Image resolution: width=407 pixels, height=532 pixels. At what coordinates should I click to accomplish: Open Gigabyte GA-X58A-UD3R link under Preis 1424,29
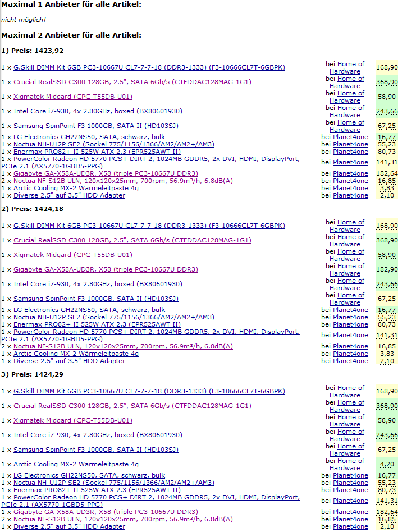pos(106,512)
